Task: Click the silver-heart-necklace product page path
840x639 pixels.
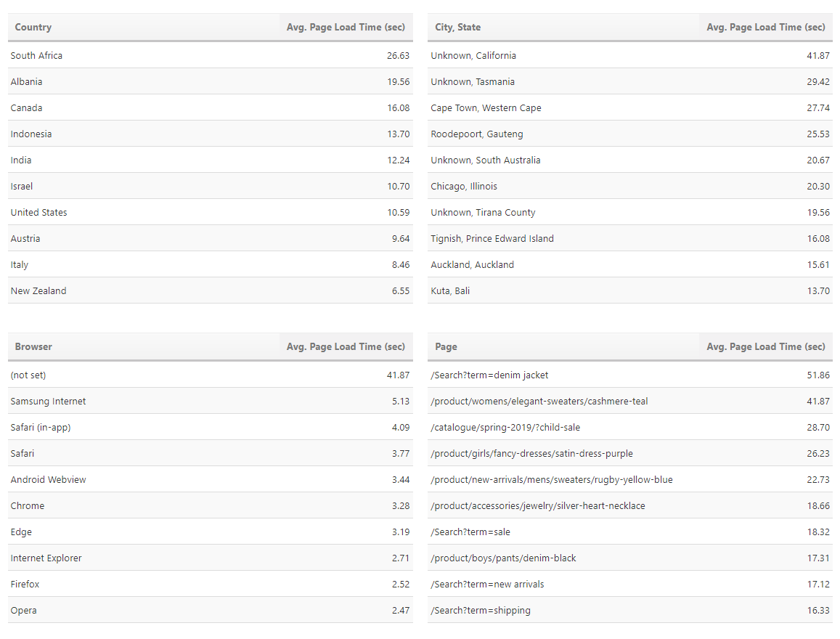Action: tap(538, 506)
